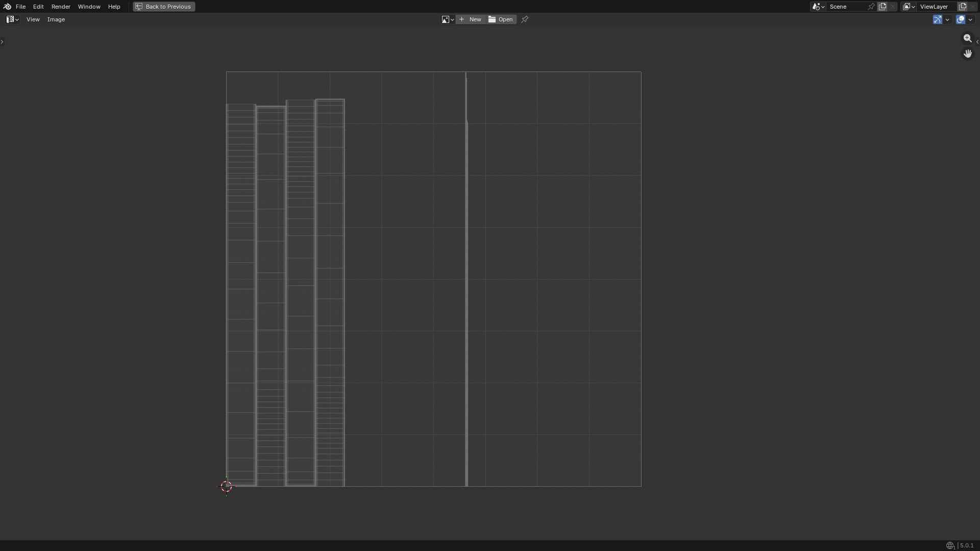Expand the Scene browse dropdown
The image size is (980, 551).
coord(818,7)
